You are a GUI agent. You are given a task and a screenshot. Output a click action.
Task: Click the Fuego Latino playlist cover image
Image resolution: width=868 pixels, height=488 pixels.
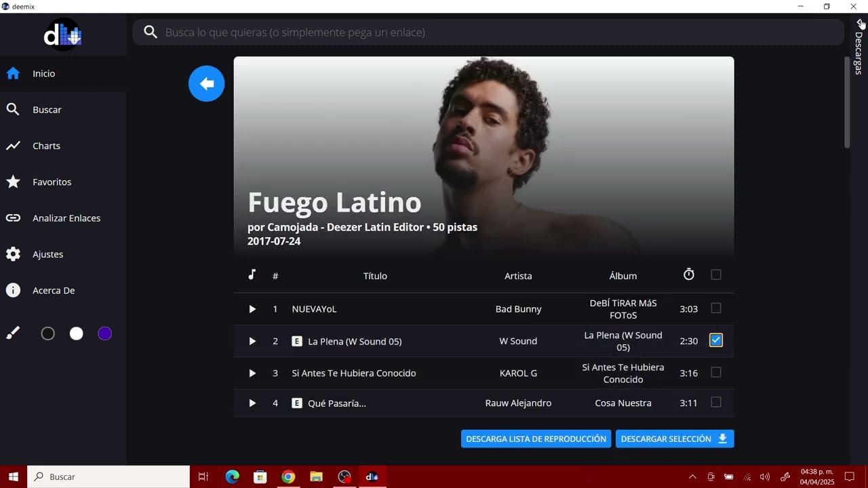tap(484, 155)
